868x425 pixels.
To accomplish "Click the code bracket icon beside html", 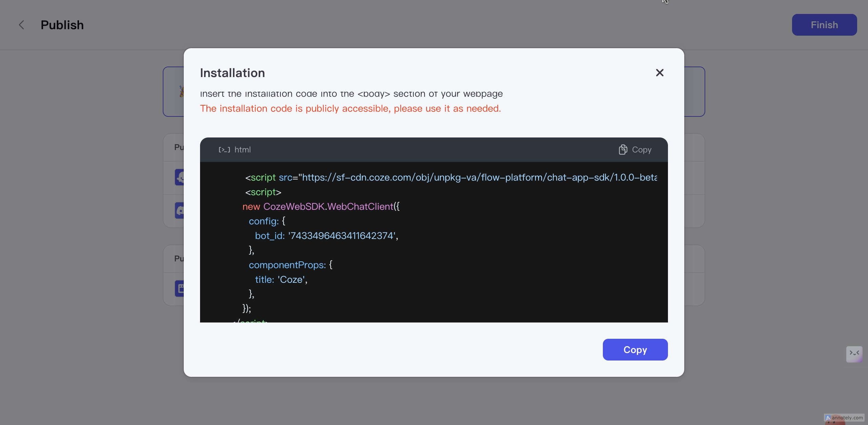I will (x=224, y=150).
